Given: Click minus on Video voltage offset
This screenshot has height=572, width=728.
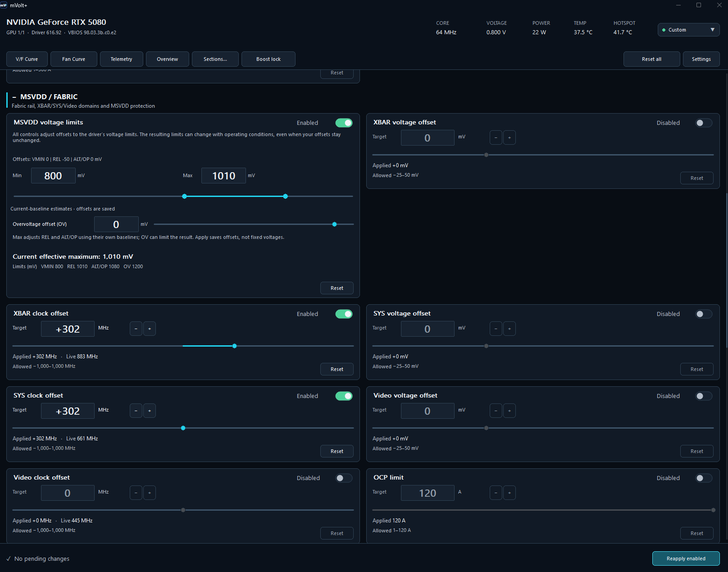Looking at the screenshot, I should pos(496,411).
